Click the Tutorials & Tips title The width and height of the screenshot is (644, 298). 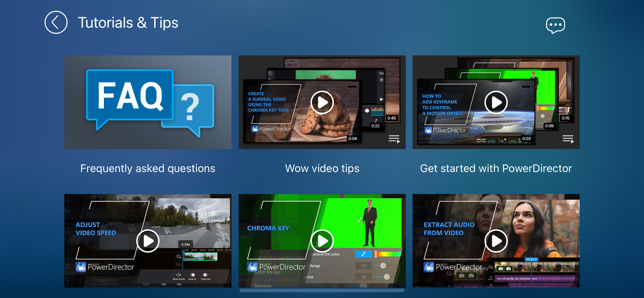(x=128, y=23)
